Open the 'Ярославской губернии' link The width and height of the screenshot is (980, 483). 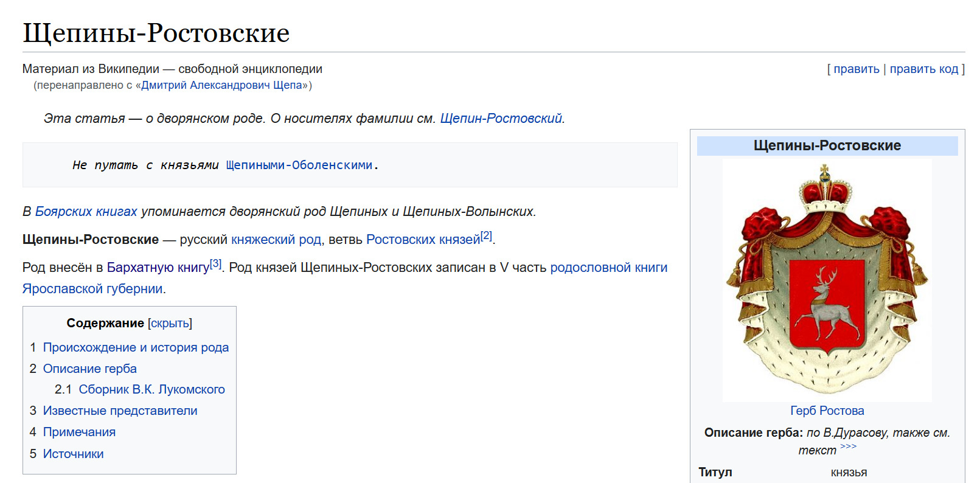[x=92, y=289]
